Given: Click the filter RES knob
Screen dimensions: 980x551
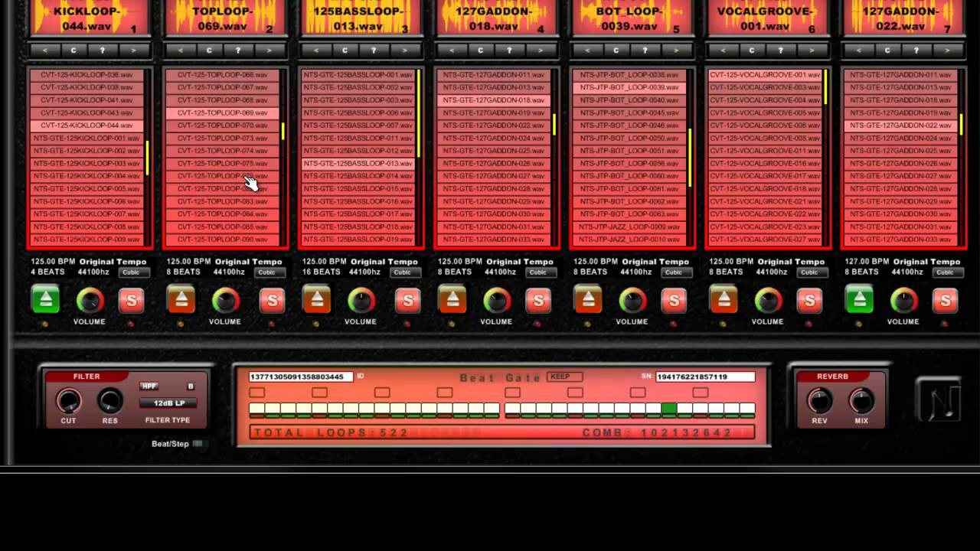Looking at the screenshot, I should 110,400.
